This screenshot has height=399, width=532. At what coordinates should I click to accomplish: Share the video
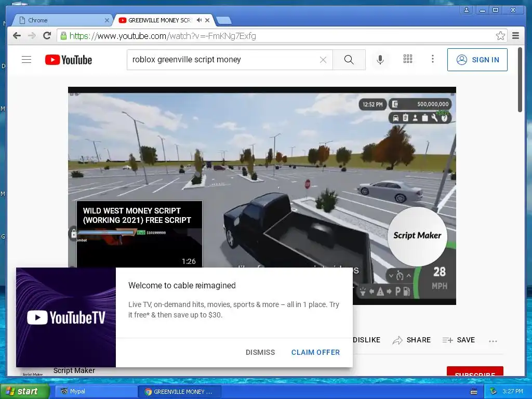click(x=411, y=340)
